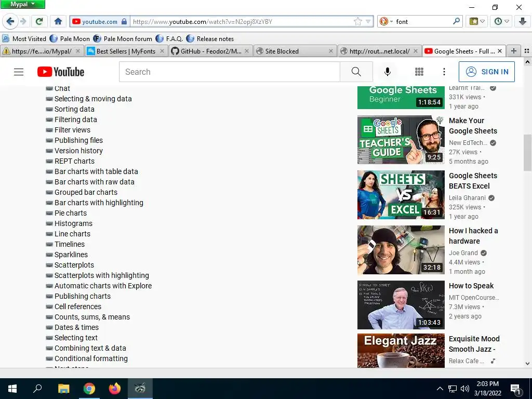Click the YouTube search magnifier button
This screenshot has width=532, height=399.
[x=356, y=72]
